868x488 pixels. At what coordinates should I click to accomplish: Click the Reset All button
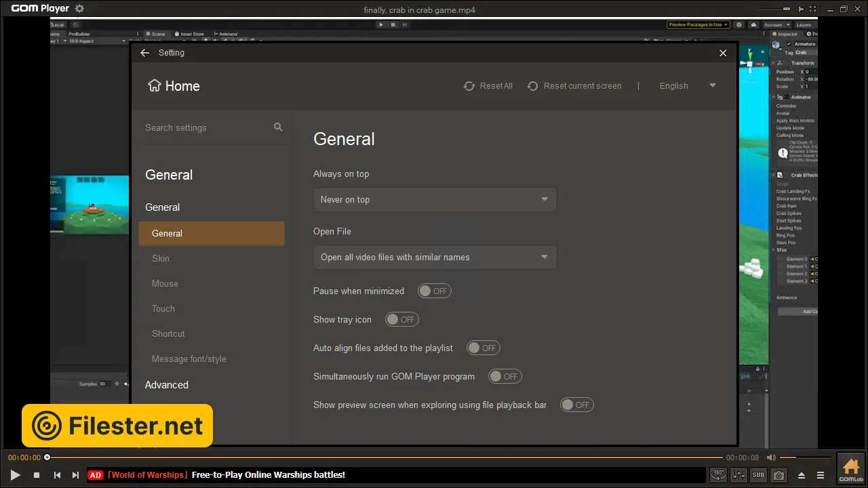click(488, 86)
